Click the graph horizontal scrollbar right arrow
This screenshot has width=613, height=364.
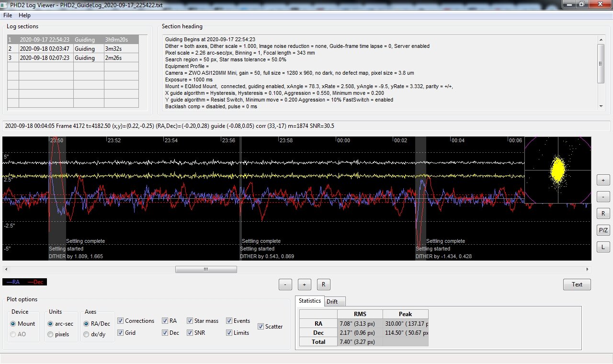(x=588, y=269)
